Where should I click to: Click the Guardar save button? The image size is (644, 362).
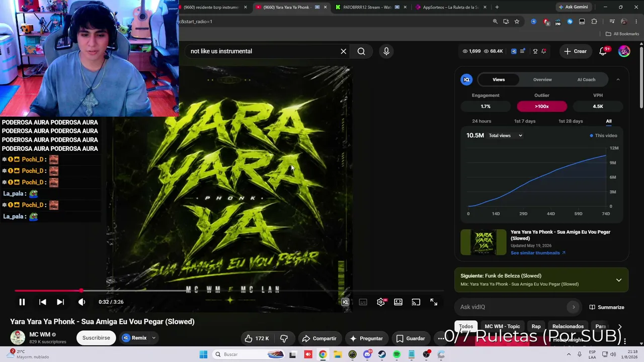pyautogui.click(x=411, y=339)
